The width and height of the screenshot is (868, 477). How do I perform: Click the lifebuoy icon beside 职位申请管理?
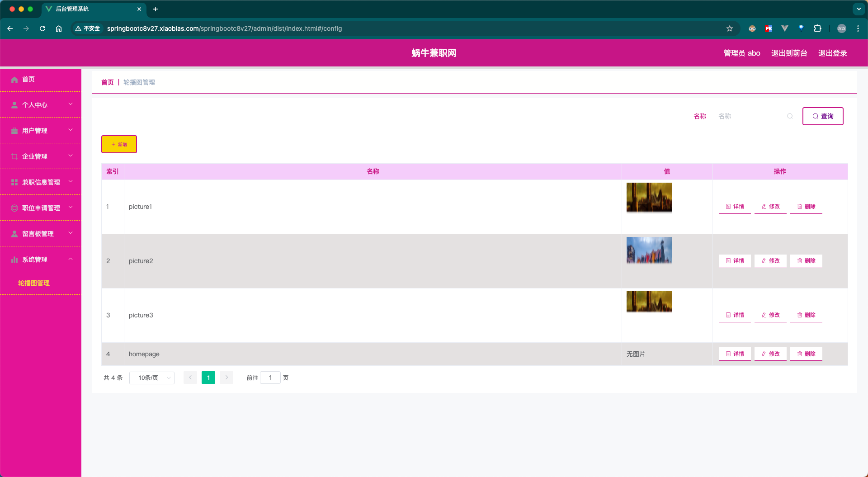14,208
